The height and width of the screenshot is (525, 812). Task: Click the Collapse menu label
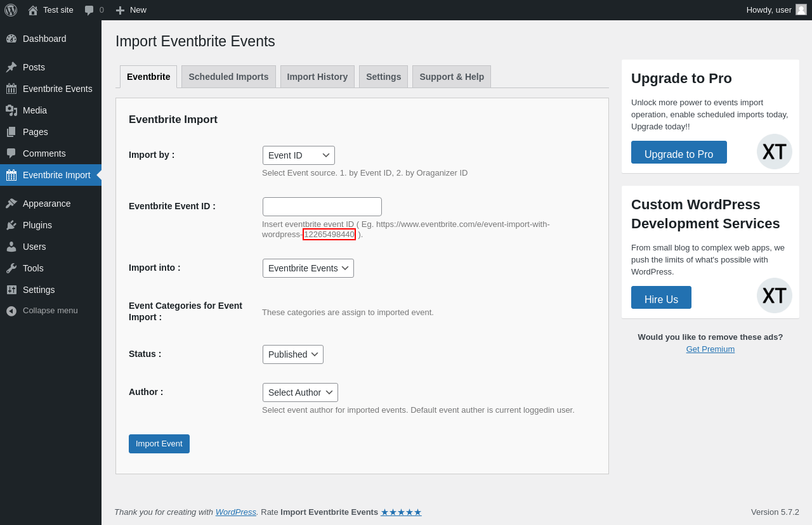50,311
